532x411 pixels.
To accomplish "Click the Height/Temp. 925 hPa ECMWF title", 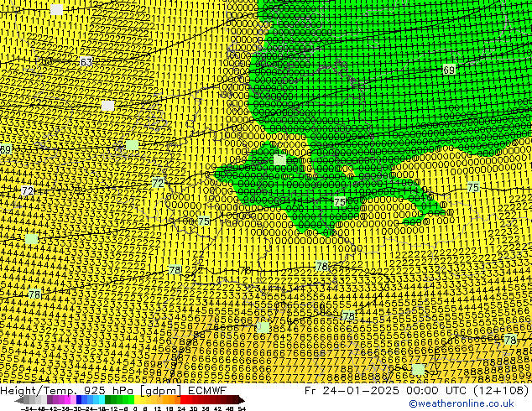I will (113, 390).
